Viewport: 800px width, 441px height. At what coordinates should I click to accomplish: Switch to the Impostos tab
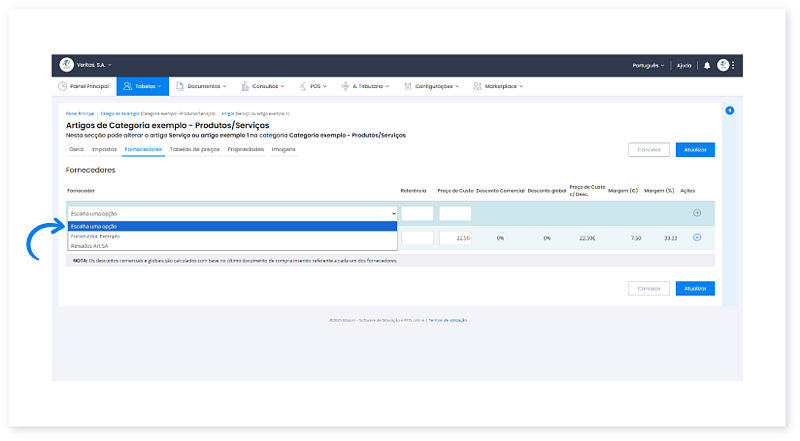pyautogui.click(x=104, y=149)
